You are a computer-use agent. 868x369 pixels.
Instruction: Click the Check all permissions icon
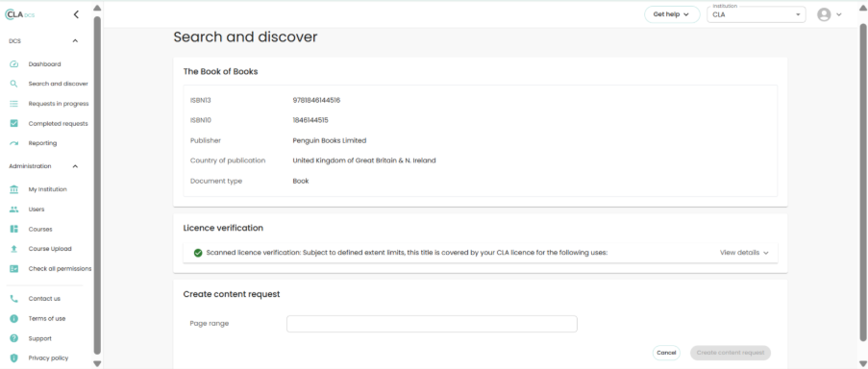tap(14, 269)
